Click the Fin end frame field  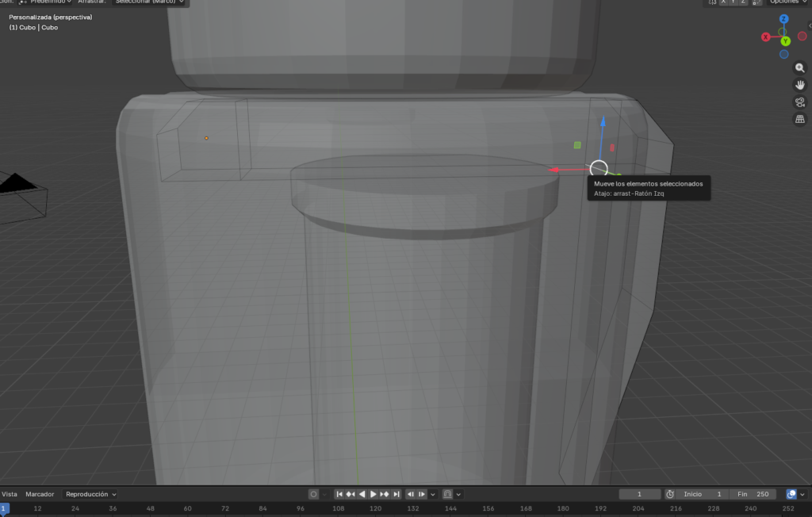(x=753, y=494)
